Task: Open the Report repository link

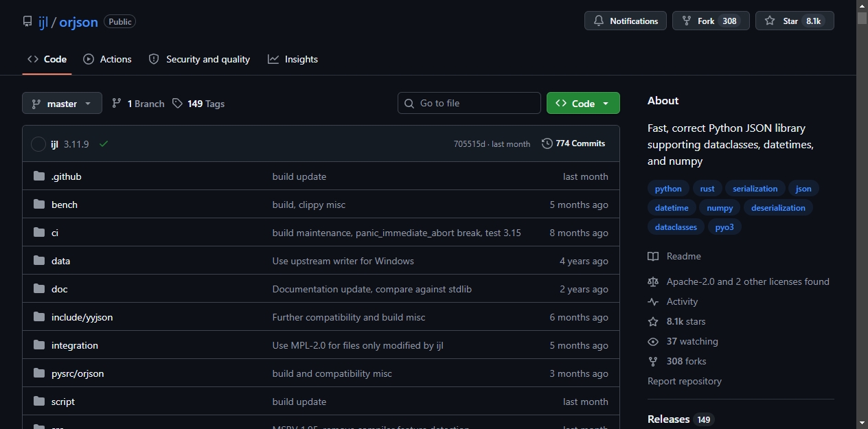Action: click(685, 381)
